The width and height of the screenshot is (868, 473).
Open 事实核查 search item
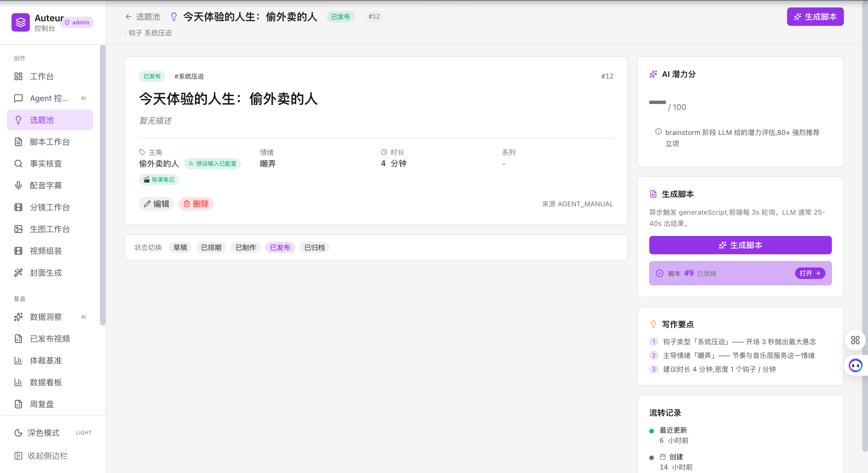tap(50, 164)
